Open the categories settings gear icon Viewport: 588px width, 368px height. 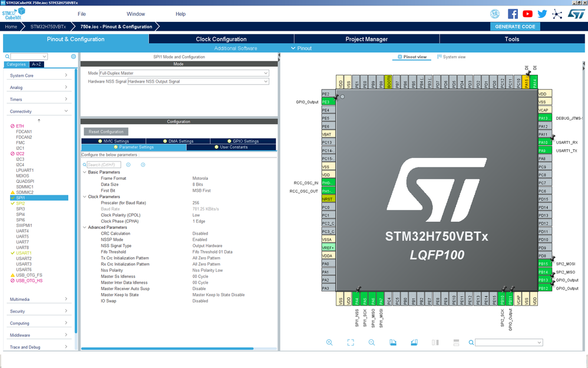(x=74, y=57)
